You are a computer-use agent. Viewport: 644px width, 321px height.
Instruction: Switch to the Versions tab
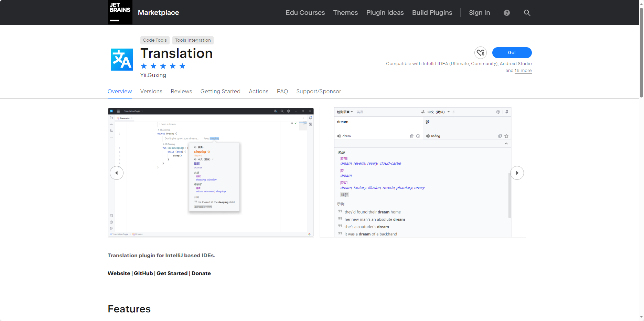click(x=151, y=91)
